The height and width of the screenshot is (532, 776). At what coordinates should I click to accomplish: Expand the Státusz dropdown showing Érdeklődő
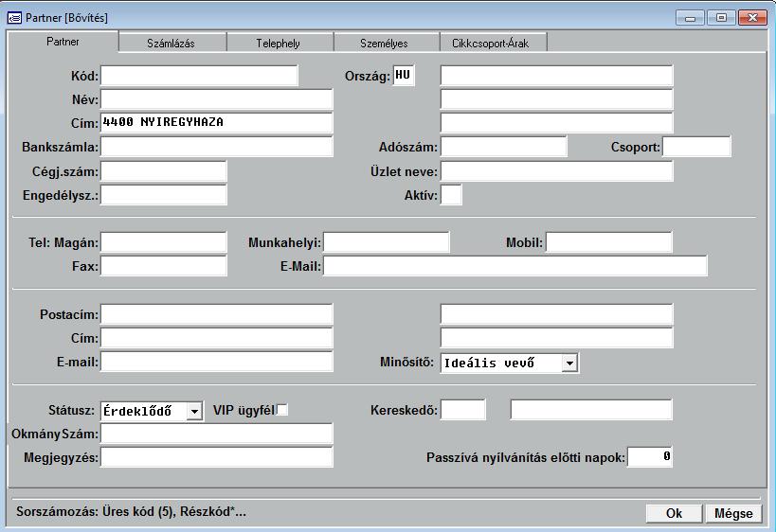(194, 411)
